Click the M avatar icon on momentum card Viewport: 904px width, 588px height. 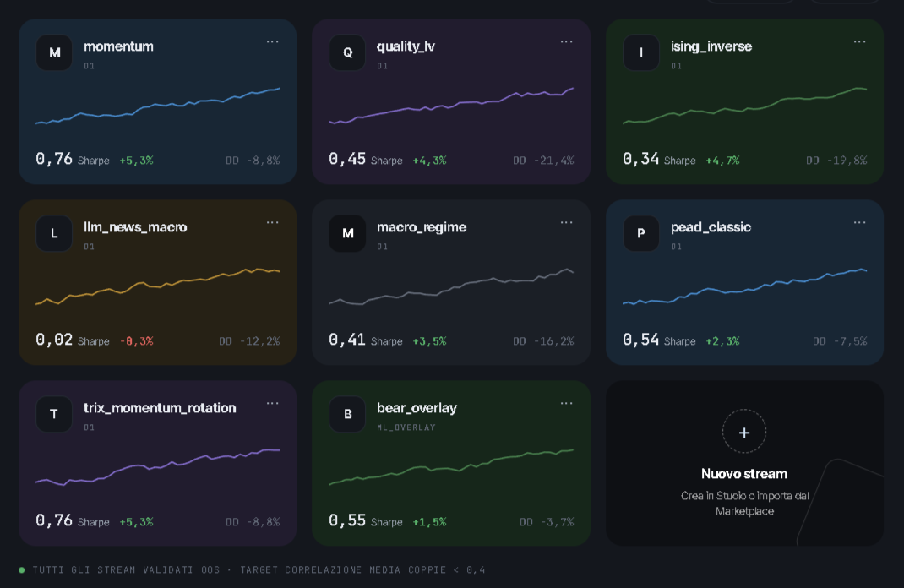pyautogui.click(x=54, y=52)
